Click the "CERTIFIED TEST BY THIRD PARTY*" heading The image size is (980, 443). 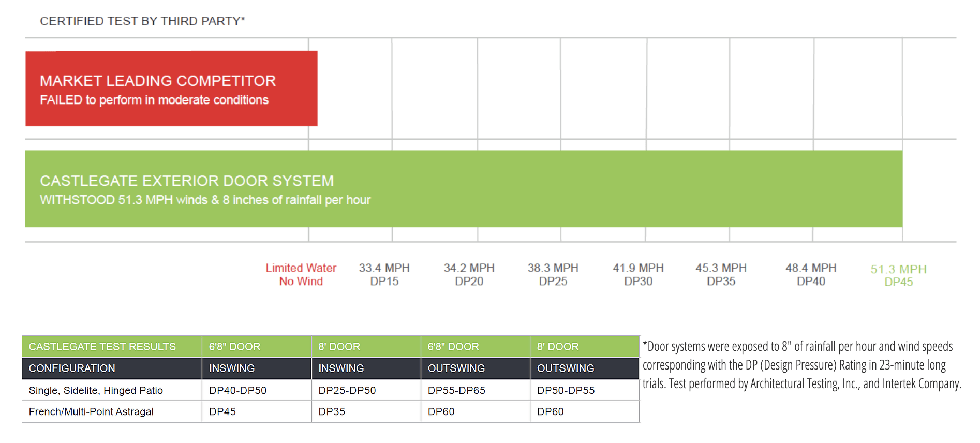(x=142, y=21)
